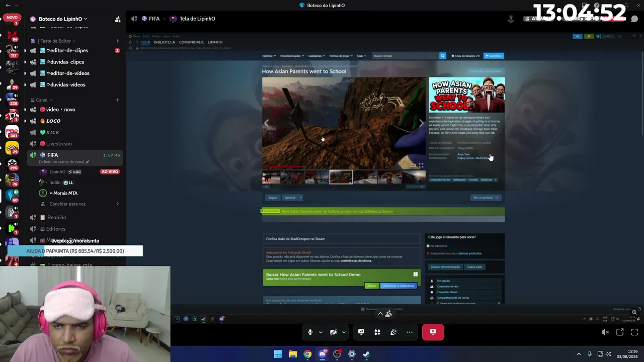The width and height of the screenshot is (644, 362).
Task: Click the NOVO server indicator
Action: point(12,18)
